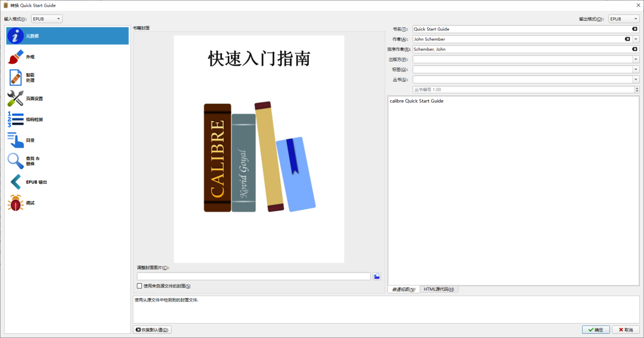
Task: Clear the 作者 author field
Action: (x=627, y=39)
